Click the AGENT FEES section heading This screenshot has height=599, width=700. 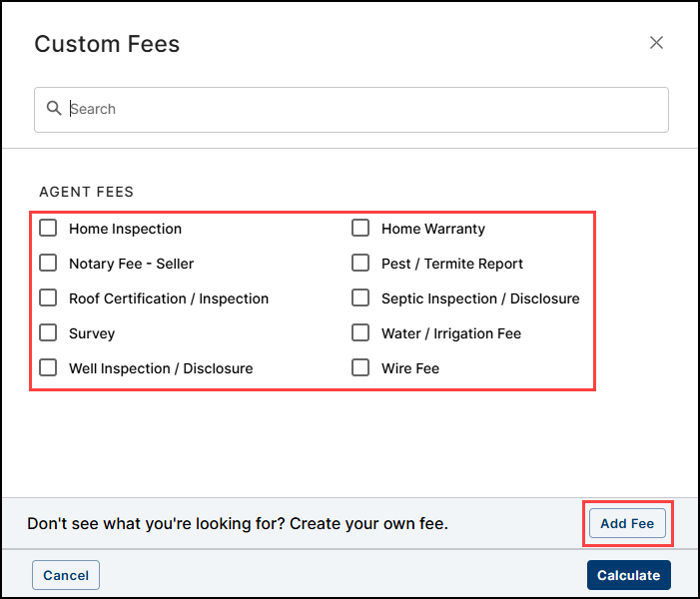86,192
